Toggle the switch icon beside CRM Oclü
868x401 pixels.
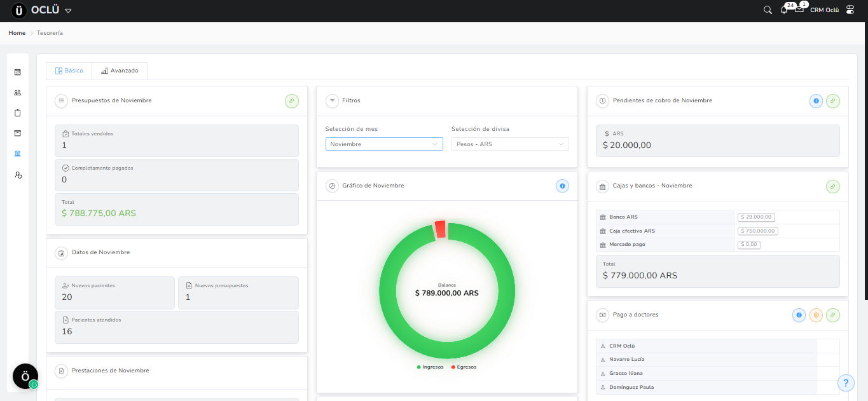point(850,10)
